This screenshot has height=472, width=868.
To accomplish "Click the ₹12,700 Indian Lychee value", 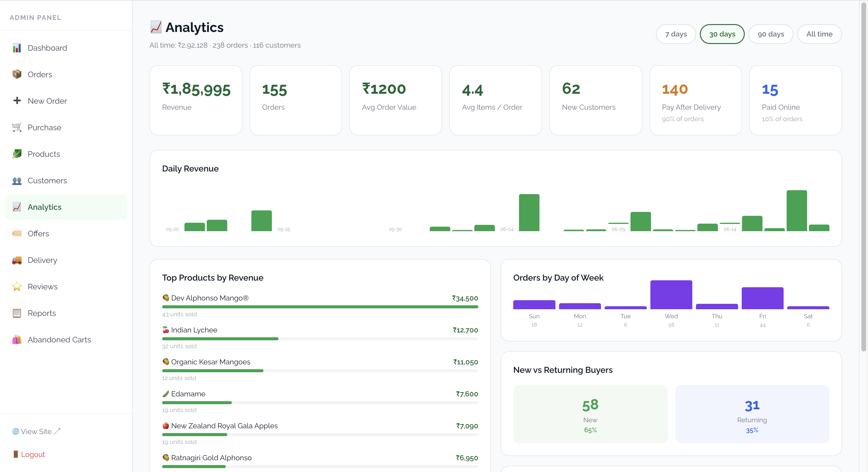I will [x=465, y=330].
